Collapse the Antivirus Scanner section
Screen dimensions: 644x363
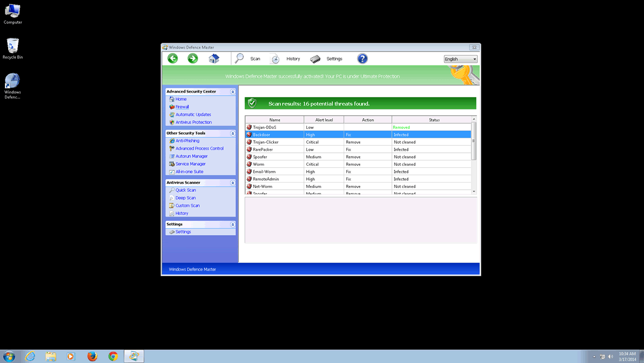click(233, 183)
